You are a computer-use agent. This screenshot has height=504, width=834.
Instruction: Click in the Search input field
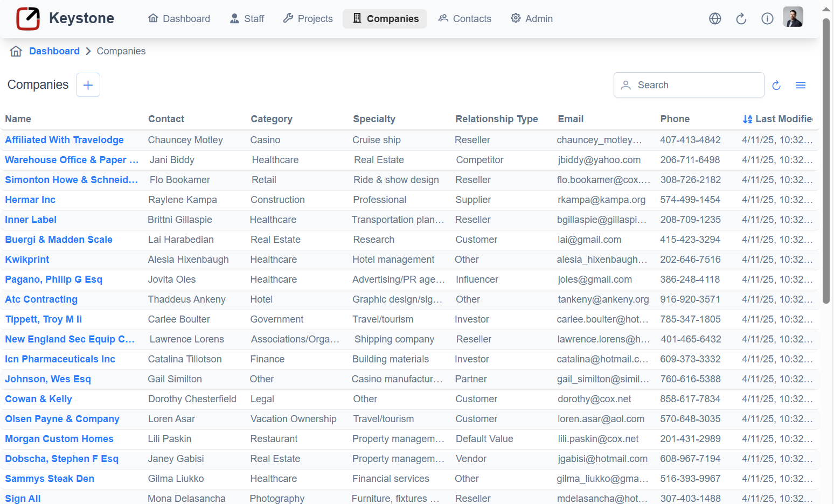pos(695,85)
